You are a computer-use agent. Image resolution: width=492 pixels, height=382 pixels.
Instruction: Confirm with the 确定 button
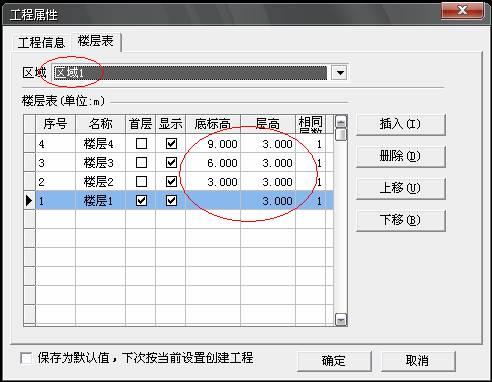pos(334,361)
